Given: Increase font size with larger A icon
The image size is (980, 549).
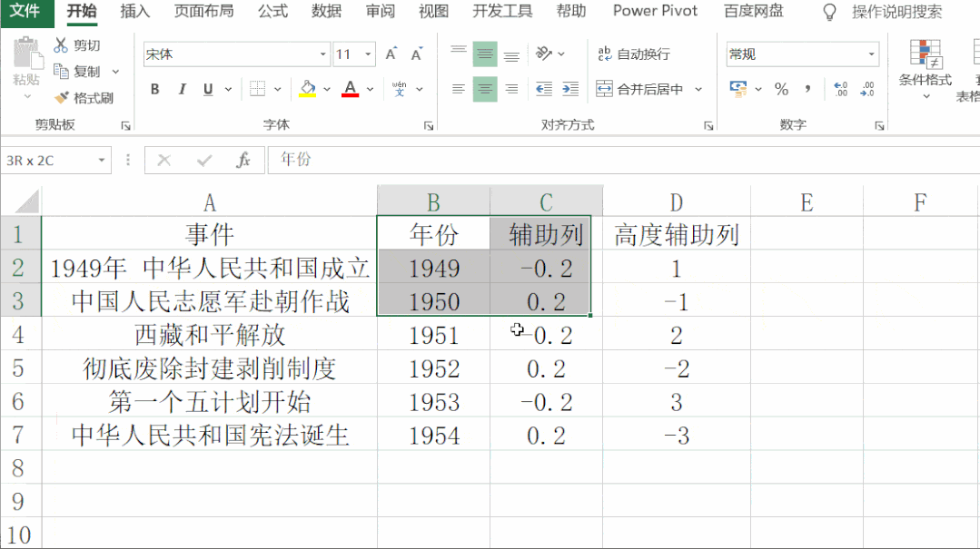Looking at the screenshot, I should click(391, 54).
